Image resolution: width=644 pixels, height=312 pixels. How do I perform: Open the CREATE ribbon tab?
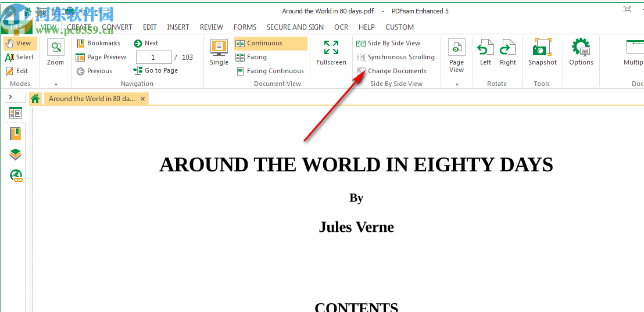point(79,27)
